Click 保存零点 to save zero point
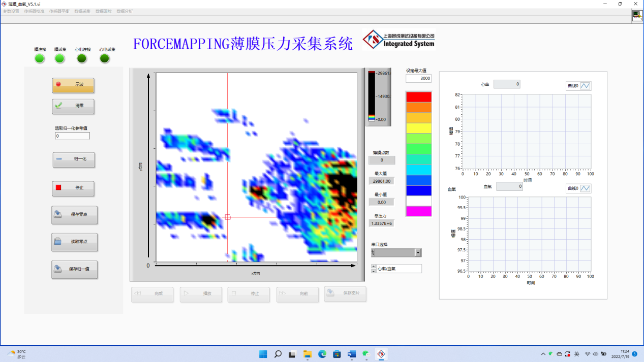The width and height of the screenshot is (644, 362). 74,215
